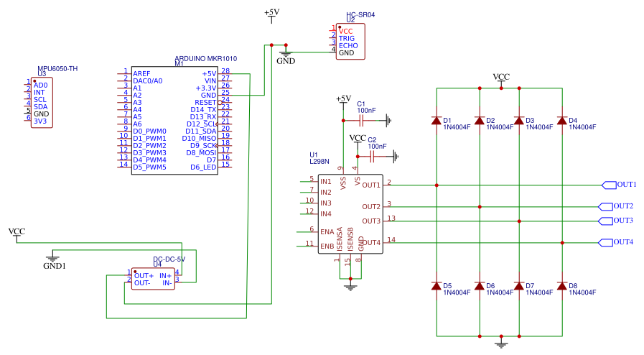Screen dimensions: 644x355
Task: Select the D8 diode symbol
Action: [x=562, y=285]
